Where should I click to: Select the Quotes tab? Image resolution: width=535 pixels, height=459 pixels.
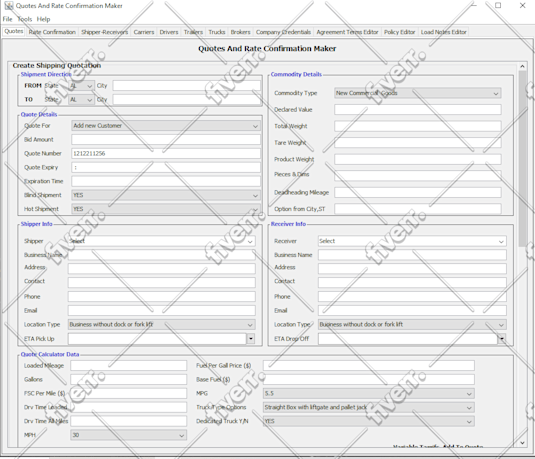pos(14,31)
